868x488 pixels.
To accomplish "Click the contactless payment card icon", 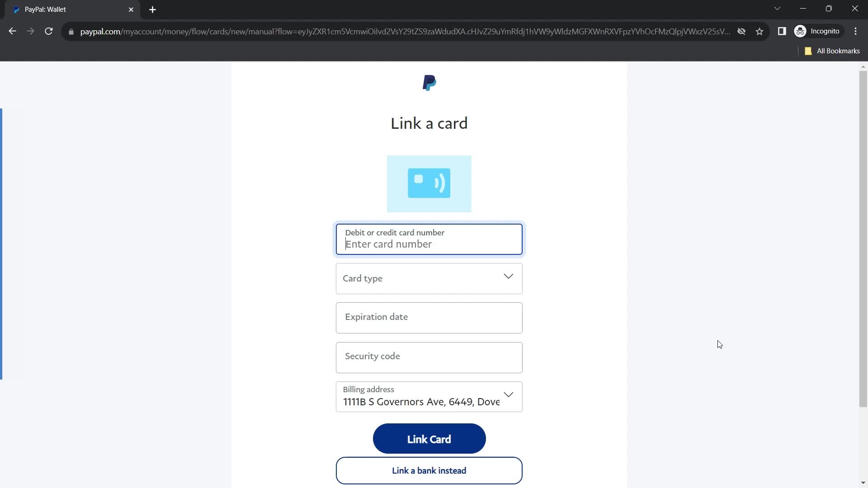I will (x=429, y=183).
